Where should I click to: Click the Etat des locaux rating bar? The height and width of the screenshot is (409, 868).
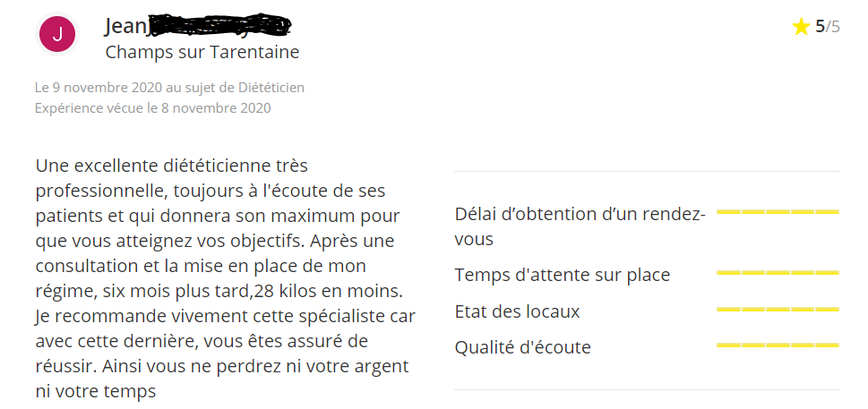[x=778, y=309]
